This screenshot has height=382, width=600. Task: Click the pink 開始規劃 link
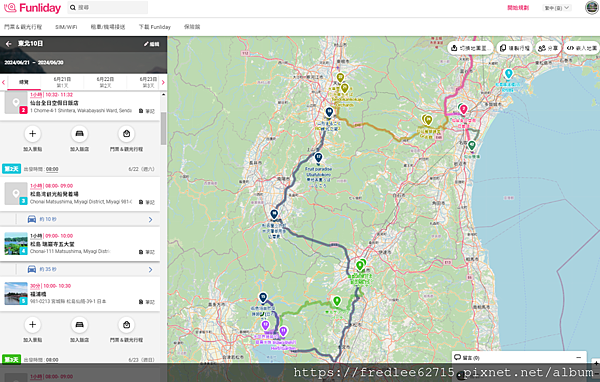[518, 8]
